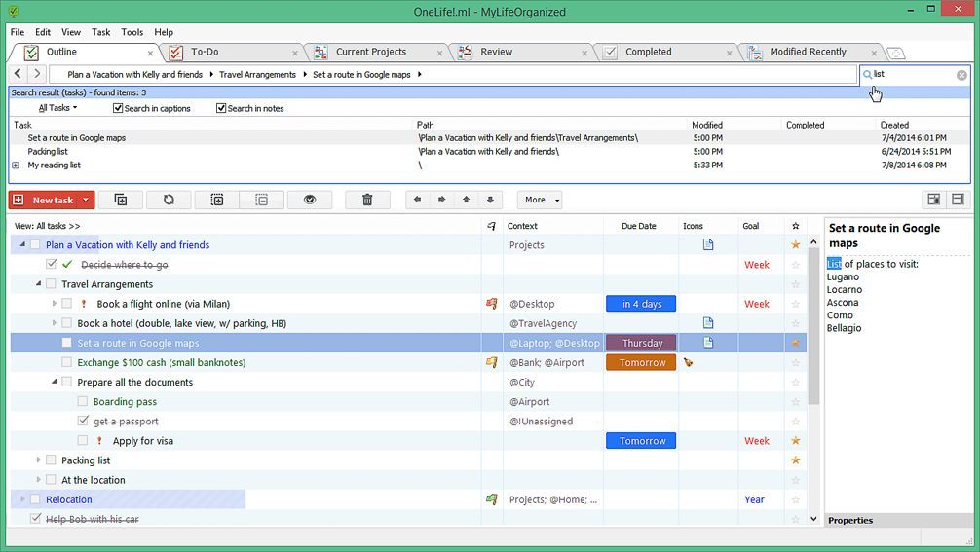The width and height of the screenshot is (980, 552).
Task: Open the Tools menu
Action: 132,32
